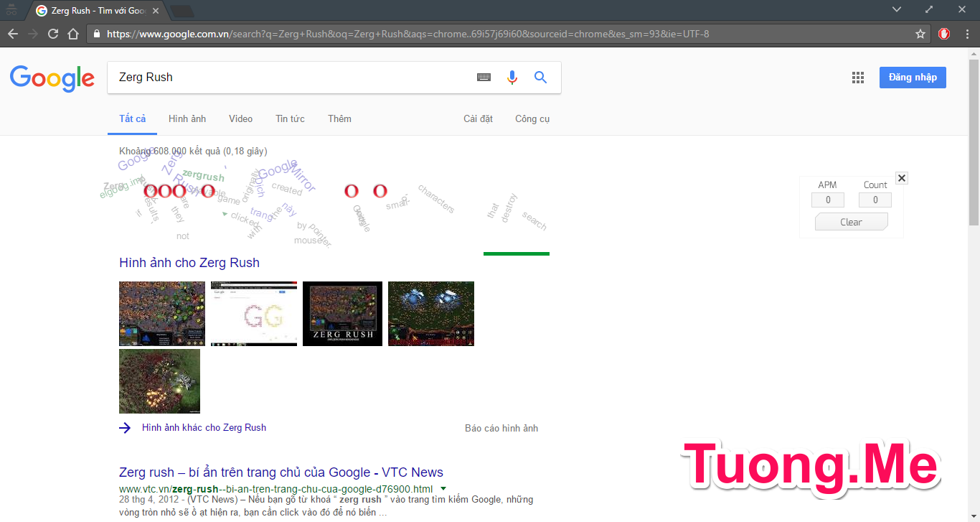Click the APM label in the score panel
Viewport: 980px width, 522px height.
827,185
